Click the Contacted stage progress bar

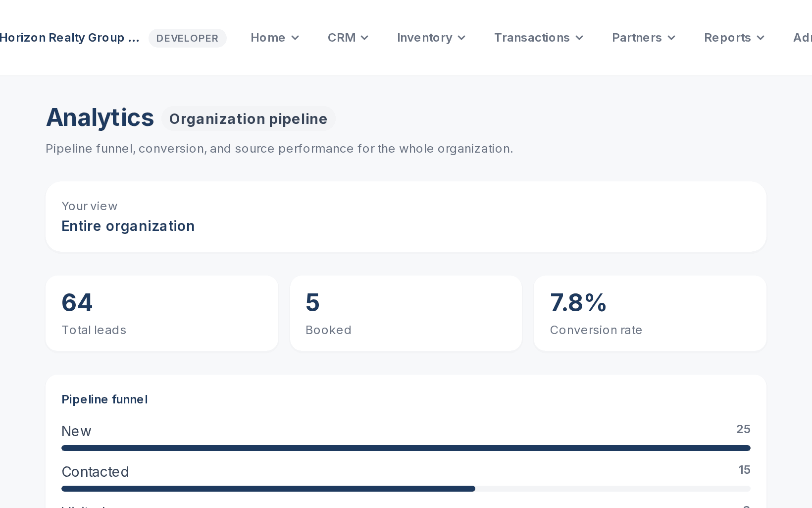pyautogui.click(x=406, y=489)
